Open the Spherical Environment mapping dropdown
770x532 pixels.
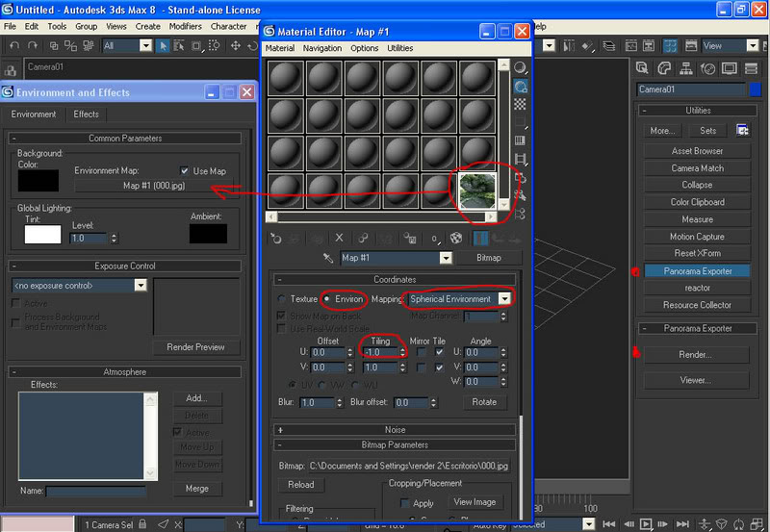(x=503, y=299)
